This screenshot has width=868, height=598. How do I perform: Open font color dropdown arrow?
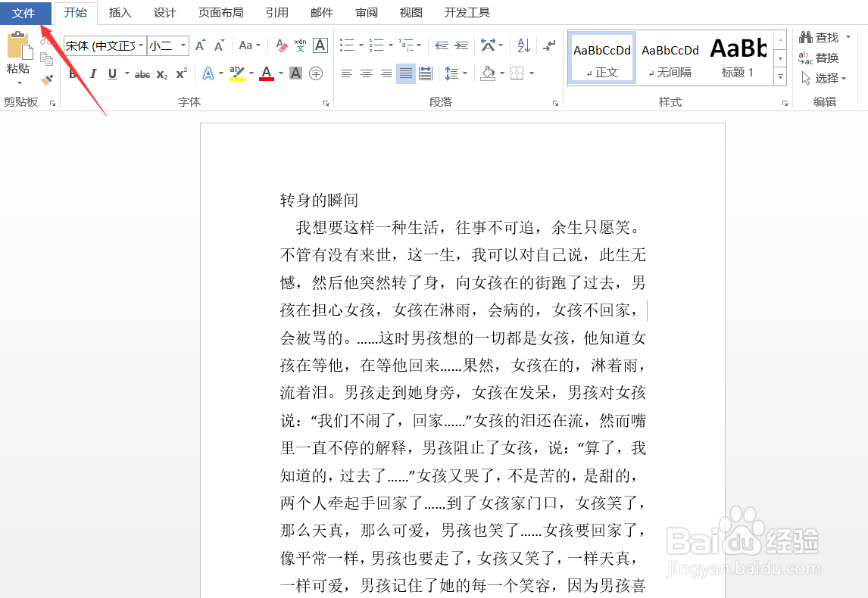[x=281, y=73]
